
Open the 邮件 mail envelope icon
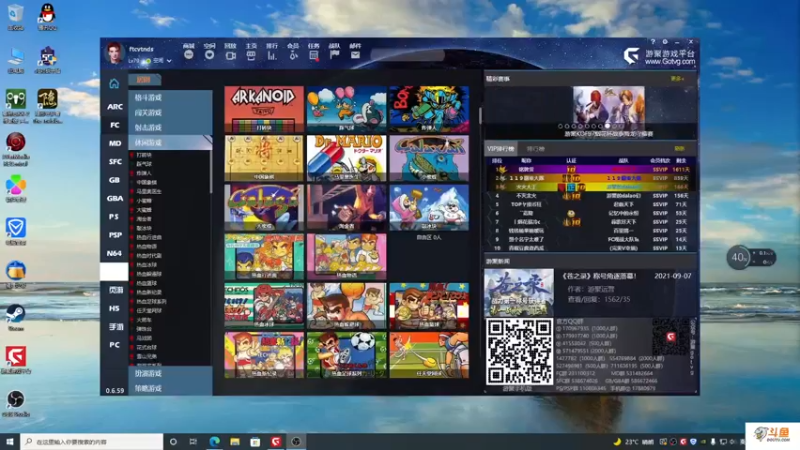pyautogui.click(x=356, y=55)
